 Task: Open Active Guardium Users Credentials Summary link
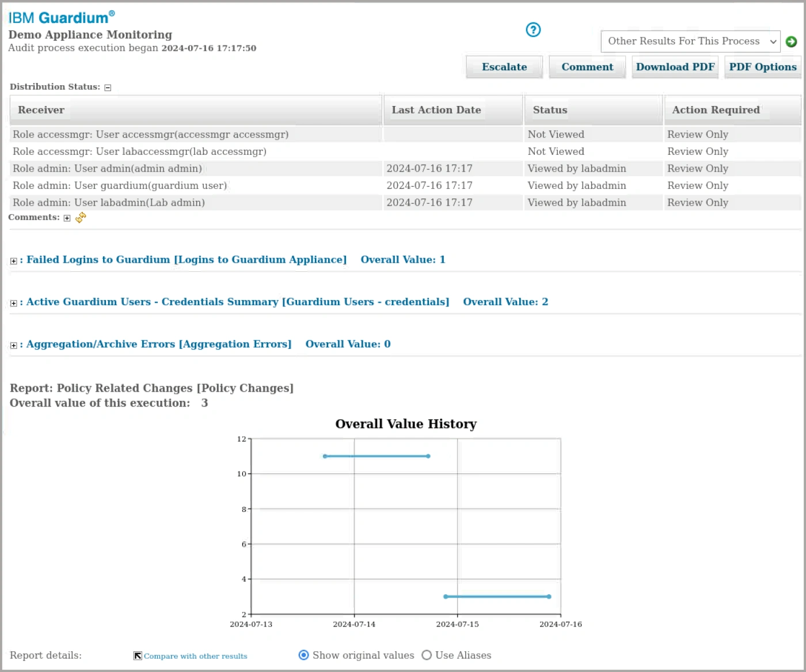point(238,302)
